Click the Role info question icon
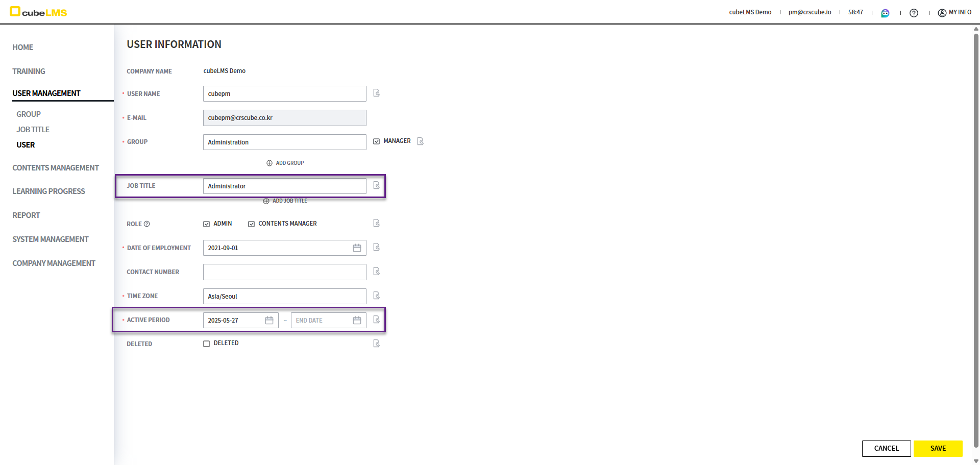The width and height of the screenshot is (980, 465). coord(147,224)
